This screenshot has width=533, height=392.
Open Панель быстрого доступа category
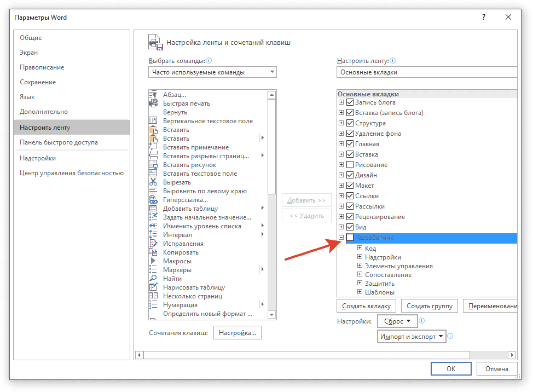coord(72,142)
